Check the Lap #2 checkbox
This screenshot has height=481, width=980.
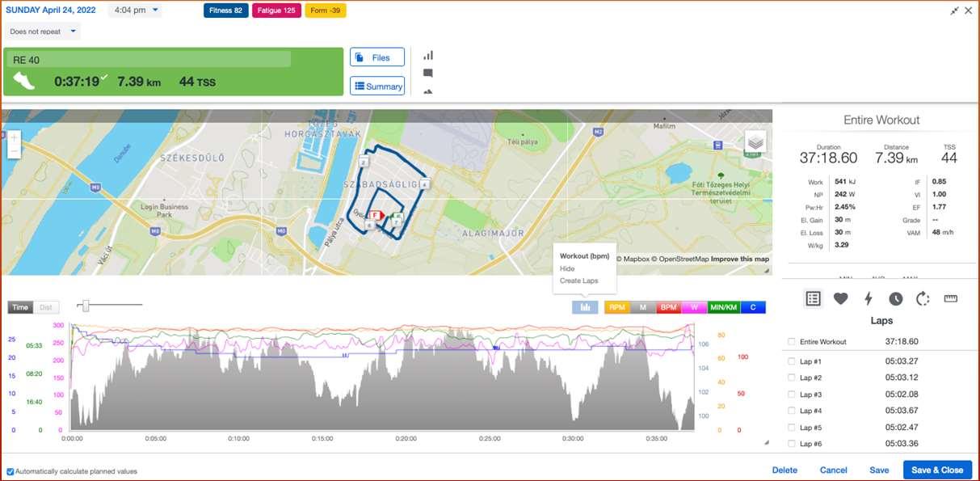(791, 378)
